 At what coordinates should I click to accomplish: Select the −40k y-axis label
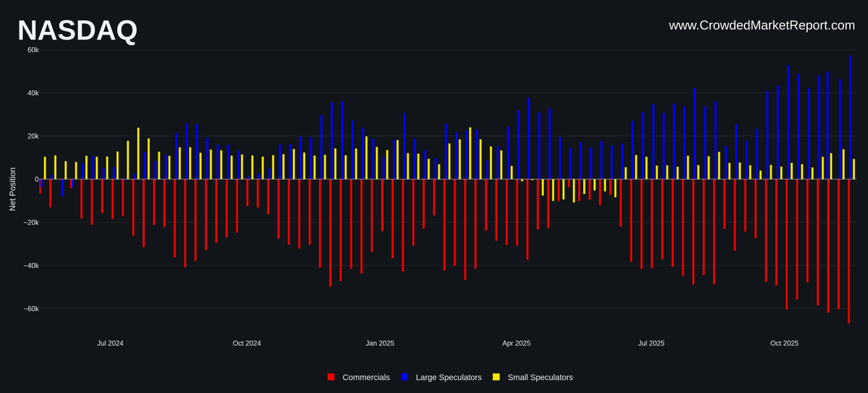coord(30,266)
